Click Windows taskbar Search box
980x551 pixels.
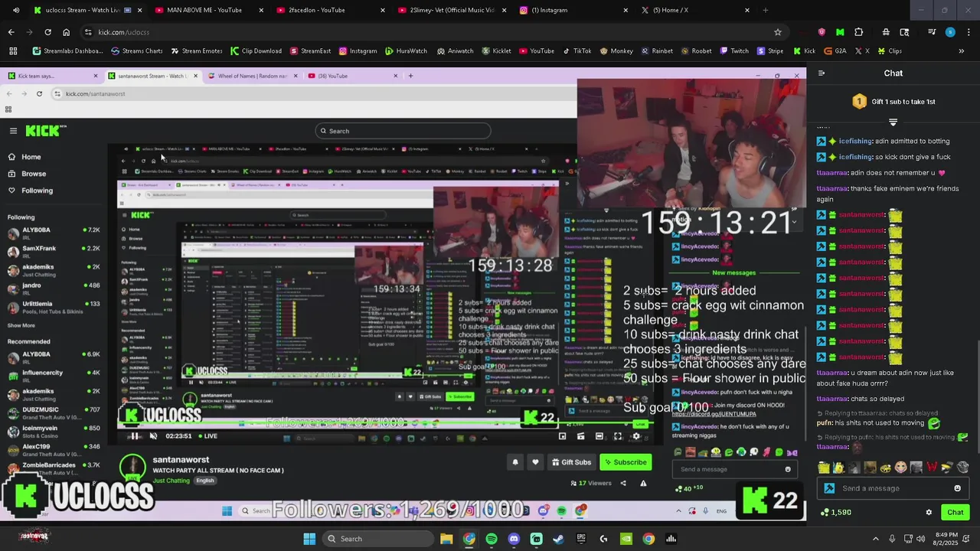[377, 539]
